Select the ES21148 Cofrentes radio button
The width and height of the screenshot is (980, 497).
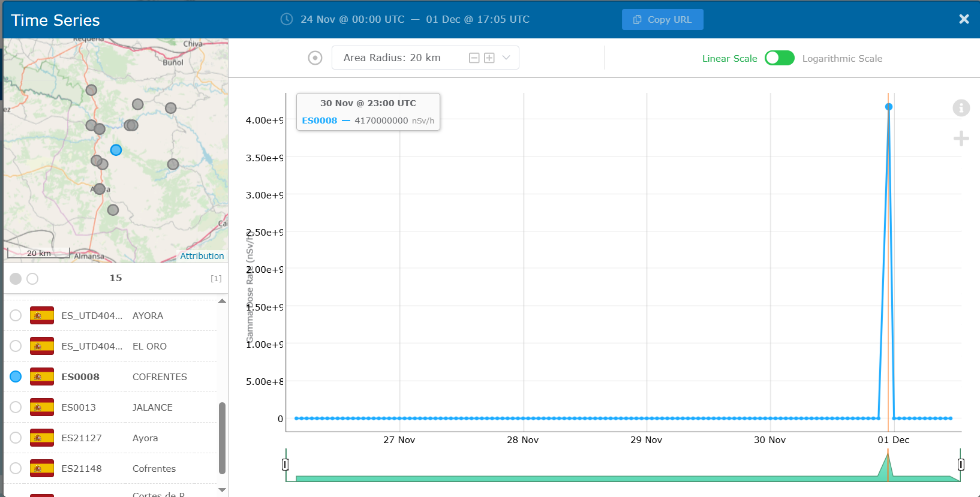(16, 468)
